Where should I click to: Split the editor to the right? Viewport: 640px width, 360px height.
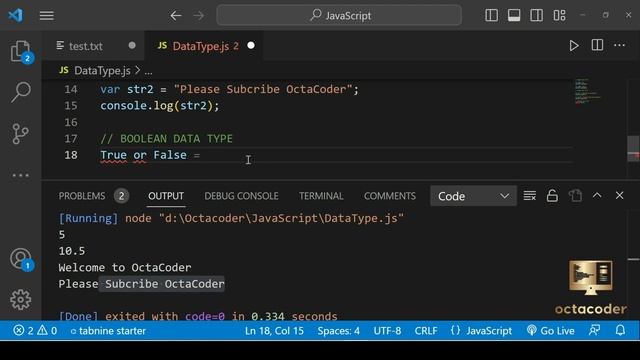pyautogui.click(x=597, y=45)
